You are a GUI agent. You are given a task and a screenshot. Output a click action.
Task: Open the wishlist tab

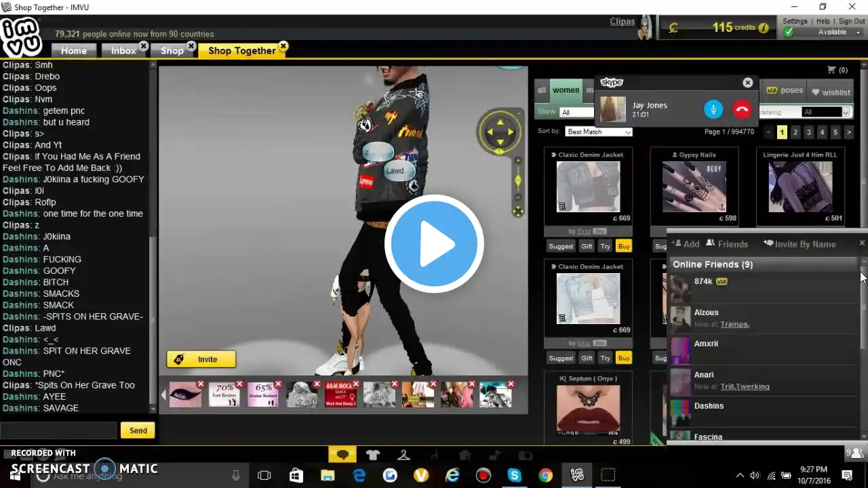(831, 92)
